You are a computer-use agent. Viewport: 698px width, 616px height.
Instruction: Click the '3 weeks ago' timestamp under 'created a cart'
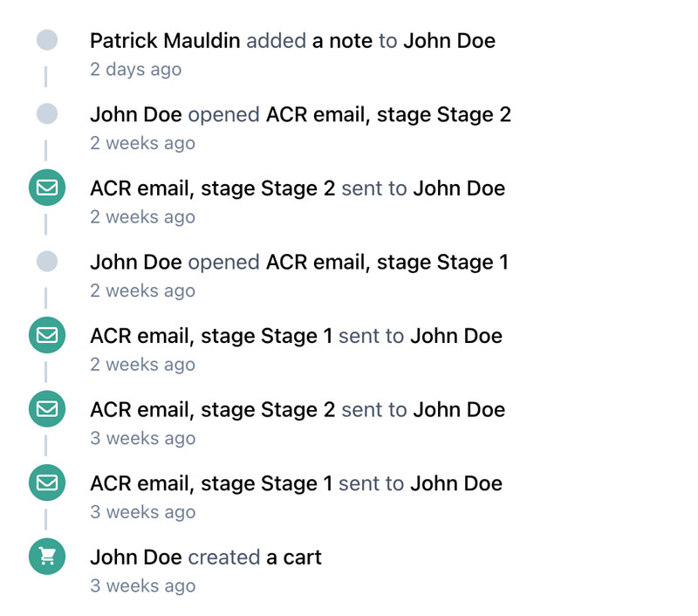pos(142,586)
